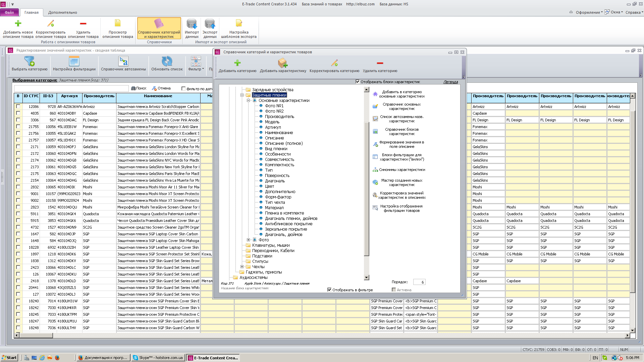Click the Поиск button

point(139,88)
